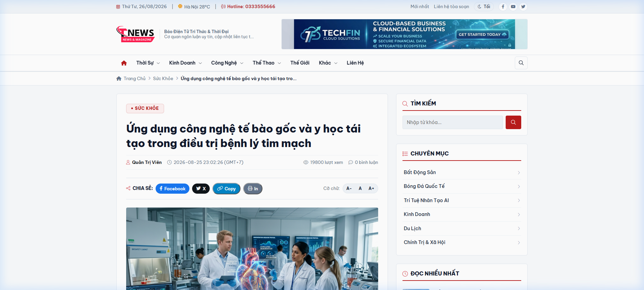Open the YouTube channel header icon
The height and width of the screenshot is (290, 644).
coord(513,6)
